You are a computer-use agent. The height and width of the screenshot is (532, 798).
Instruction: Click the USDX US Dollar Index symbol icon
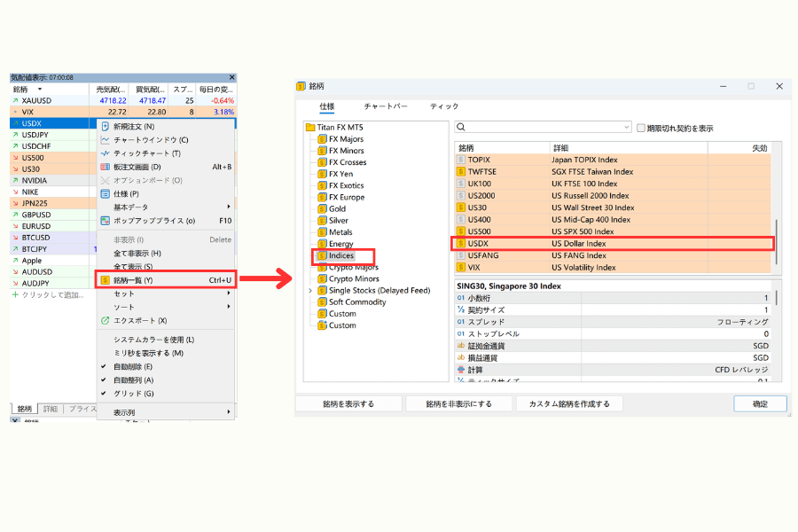[463, 243]
